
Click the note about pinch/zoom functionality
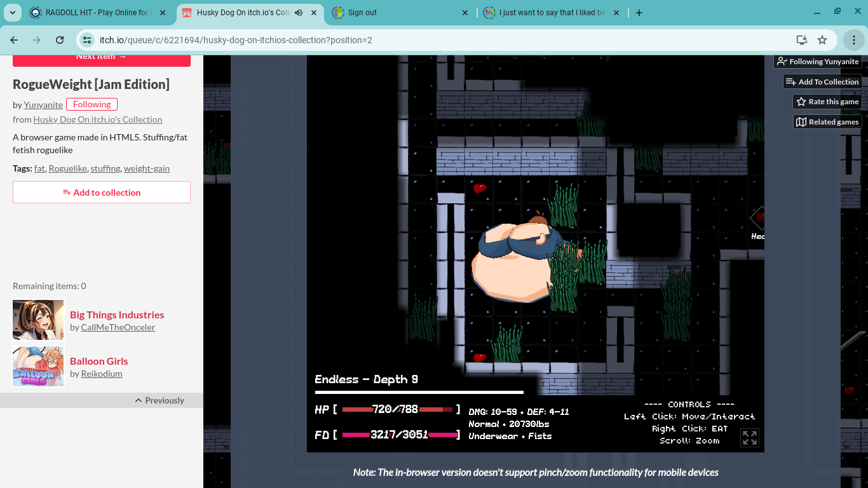[536, 472]
